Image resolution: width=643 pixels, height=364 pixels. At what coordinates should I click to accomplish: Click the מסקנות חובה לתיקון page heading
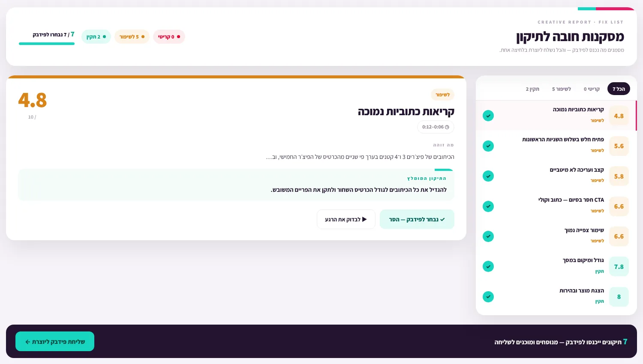click(x=570, y=37)
